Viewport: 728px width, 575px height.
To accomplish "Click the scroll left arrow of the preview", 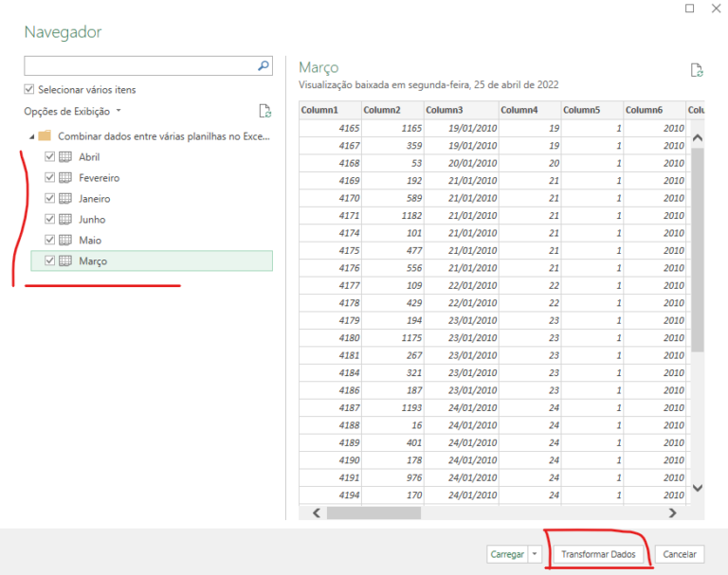I will (x=317, y=512).
